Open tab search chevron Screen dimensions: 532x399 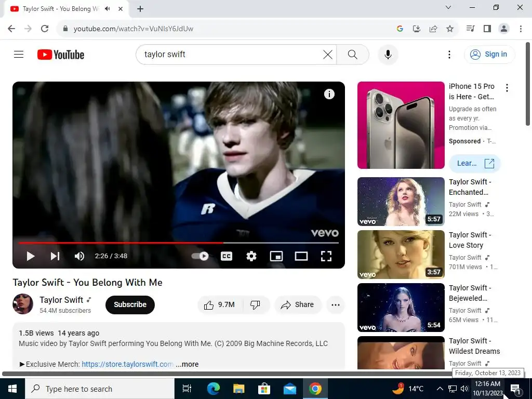[x=448, y=7]
